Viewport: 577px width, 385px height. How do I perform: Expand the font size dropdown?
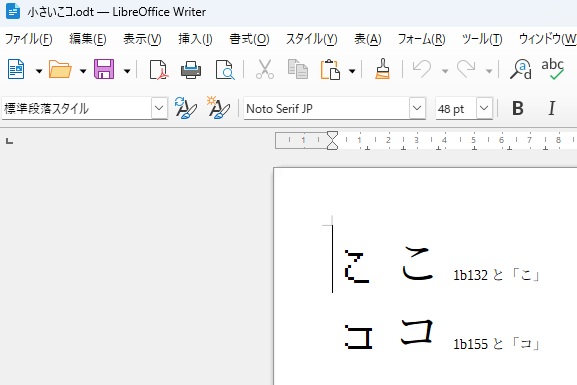pyautogui.click(x=484, y=108)
